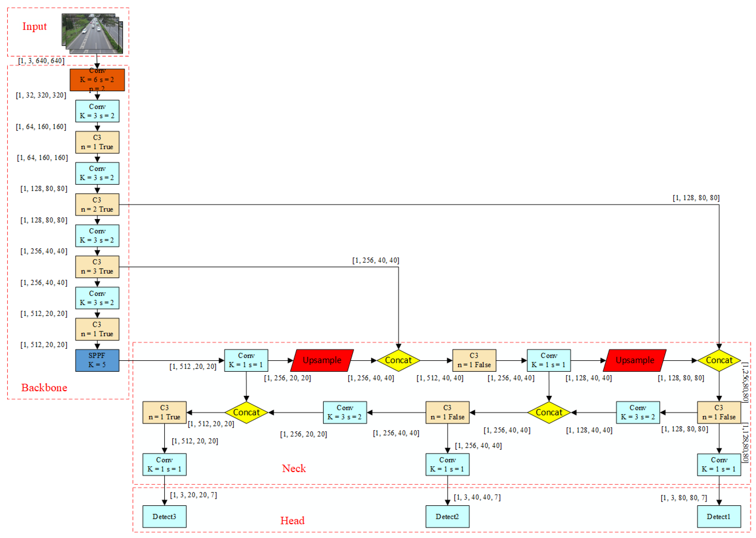Select the SPPF K=5 block
756x538 pixels.
tap(97, 360)
